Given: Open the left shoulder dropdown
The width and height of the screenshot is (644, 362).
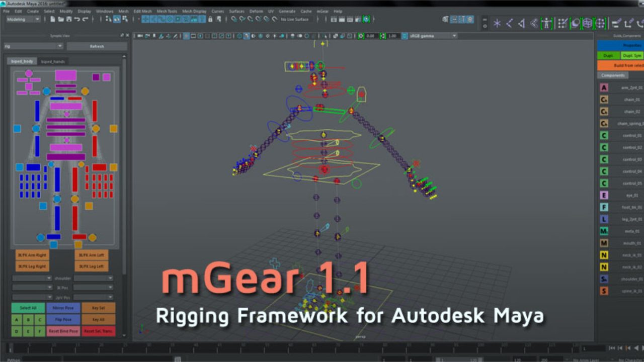Looking at the screenshot, I should 32,278.
